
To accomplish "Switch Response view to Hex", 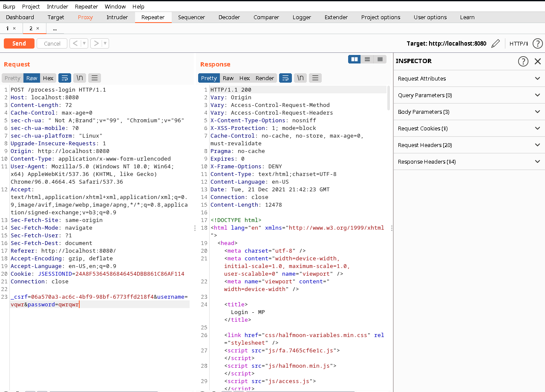I will point(245,78).
